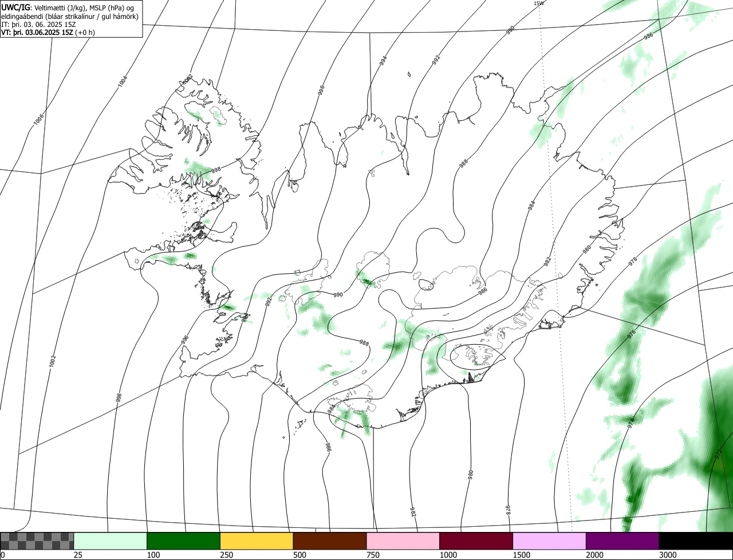Click the legend value 2000

pos(594,555)
